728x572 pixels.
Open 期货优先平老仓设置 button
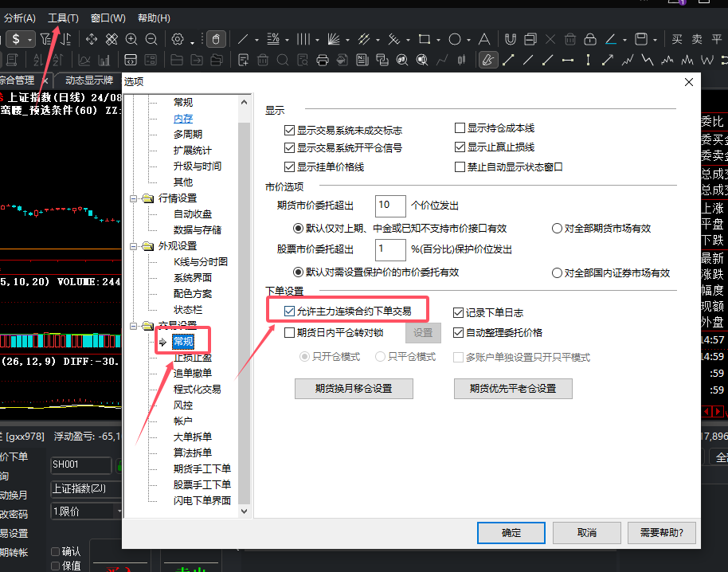[x=513, y=389]
